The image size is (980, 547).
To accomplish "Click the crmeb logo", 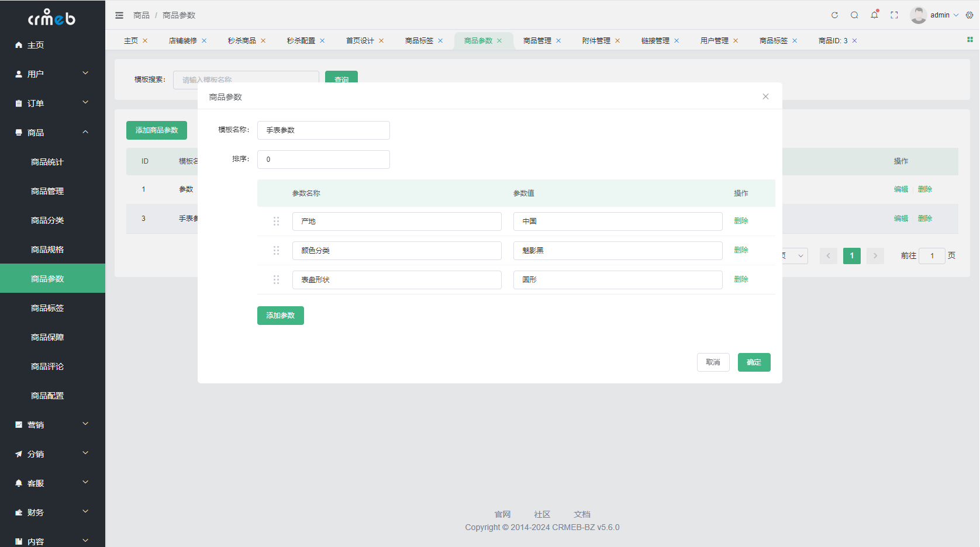I will click(x=51, y=17).
